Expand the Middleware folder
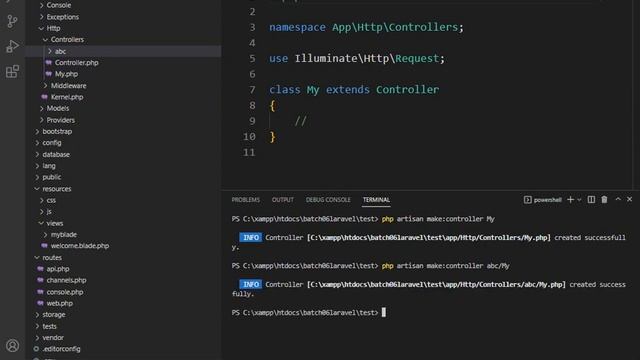640x360 pixels. [46, 86]
